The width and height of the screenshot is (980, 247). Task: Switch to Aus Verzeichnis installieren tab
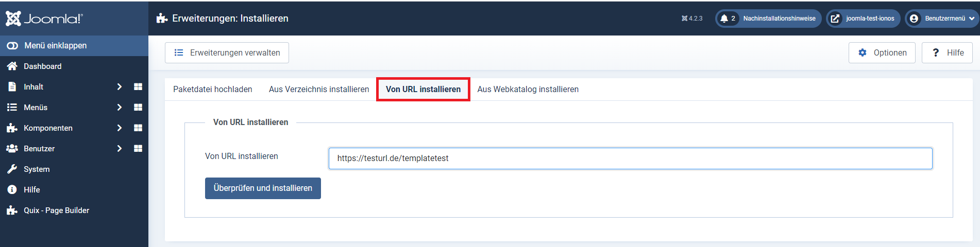click(319, 89)
